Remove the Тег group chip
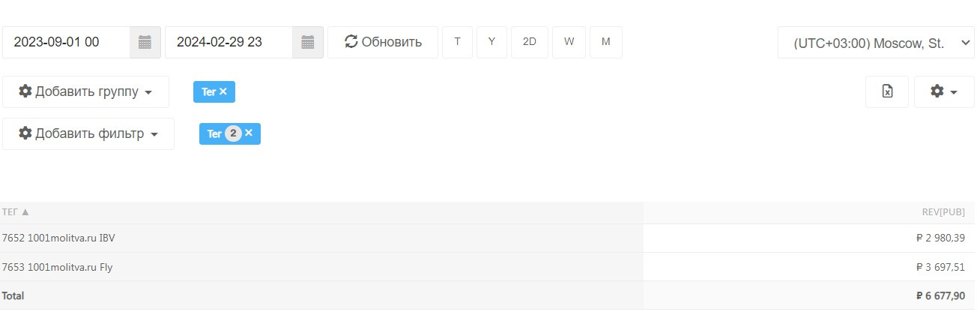 pos(223,91)
